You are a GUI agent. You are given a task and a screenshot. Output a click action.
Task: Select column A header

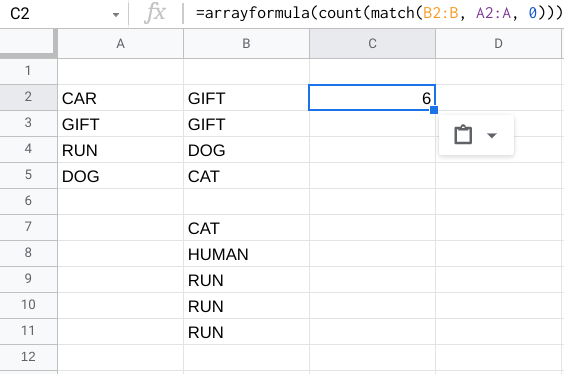120,44
